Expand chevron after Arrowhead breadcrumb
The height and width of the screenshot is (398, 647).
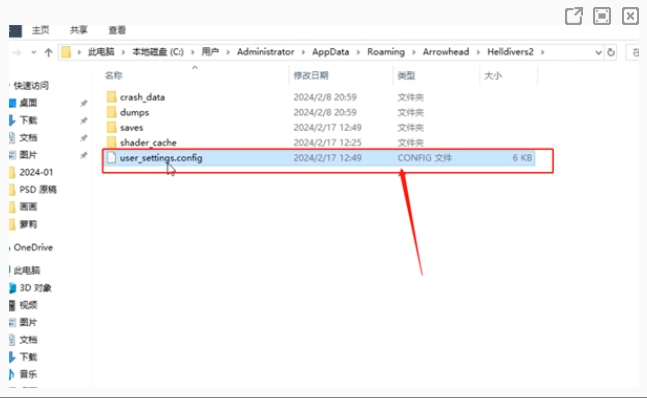478,52
